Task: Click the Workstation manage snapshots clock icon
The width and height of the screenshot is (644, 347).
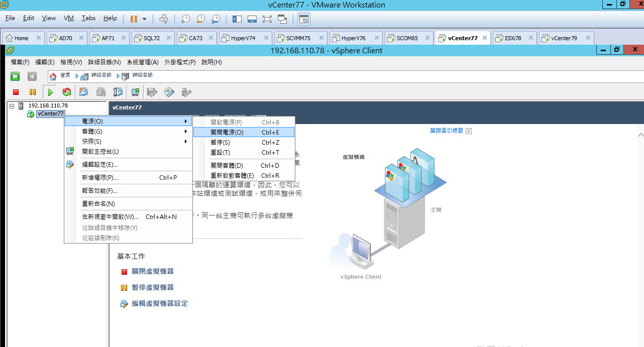Action: (216, 19)
